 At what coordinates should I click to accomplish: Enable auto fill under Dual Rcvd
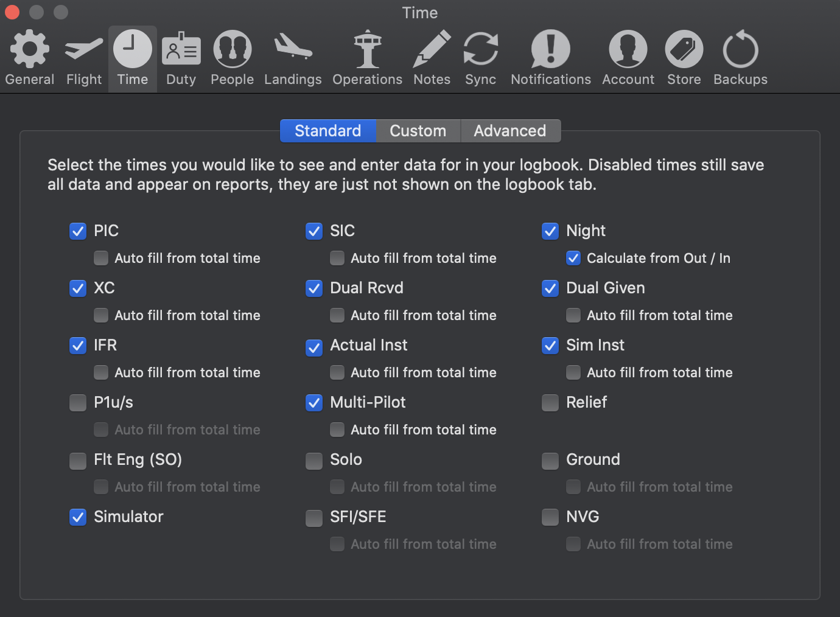click(x=337, y=315)
